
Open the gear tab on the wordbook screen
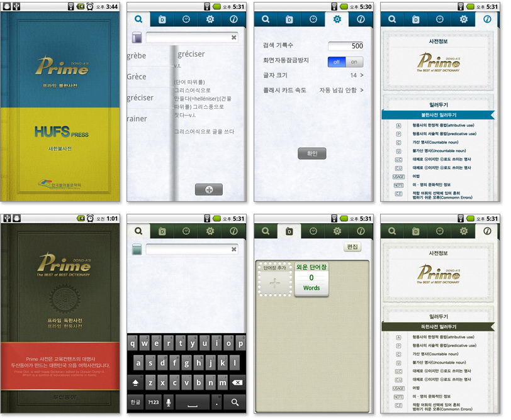[x=337, y=231]
